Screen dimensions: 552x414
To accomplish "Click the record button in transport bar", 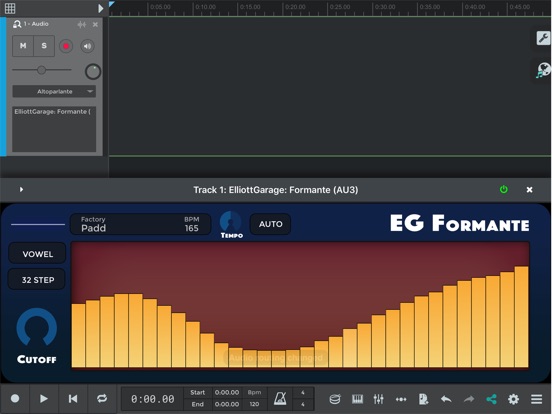I will (x=15, y=399).
